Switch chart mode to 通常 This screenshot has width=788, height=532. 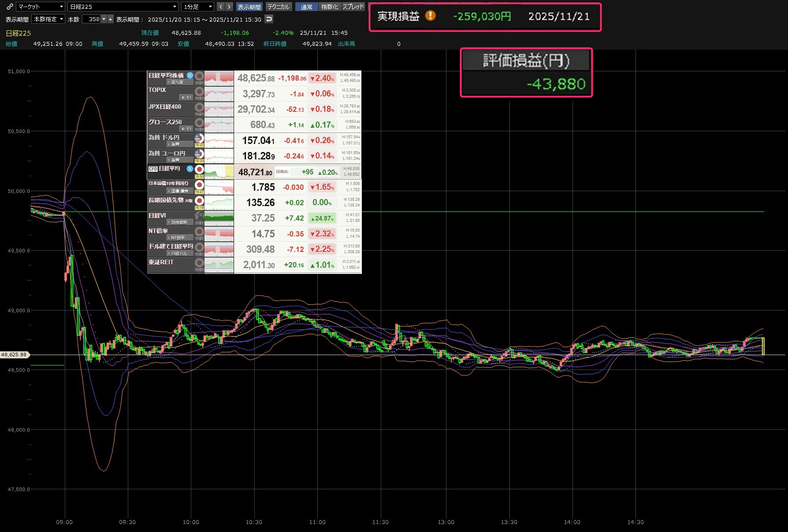pyautogui.click(x=306, y=7)
